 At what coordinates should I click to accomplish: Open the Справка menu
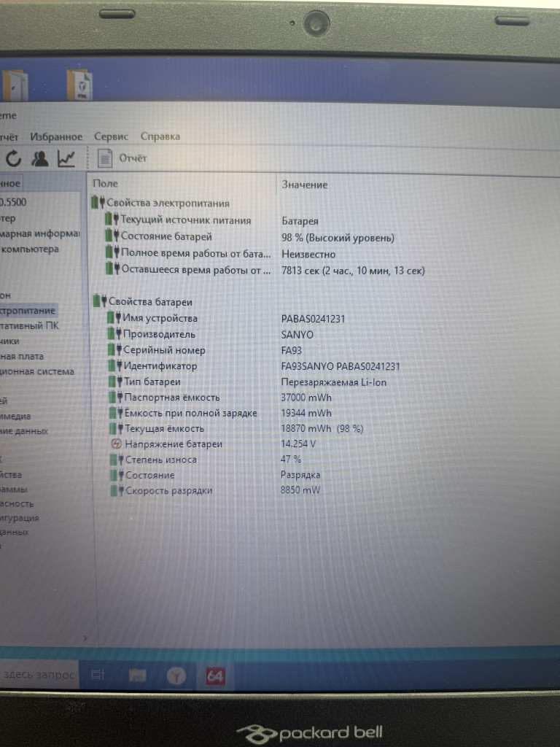[x=160, y=136]
